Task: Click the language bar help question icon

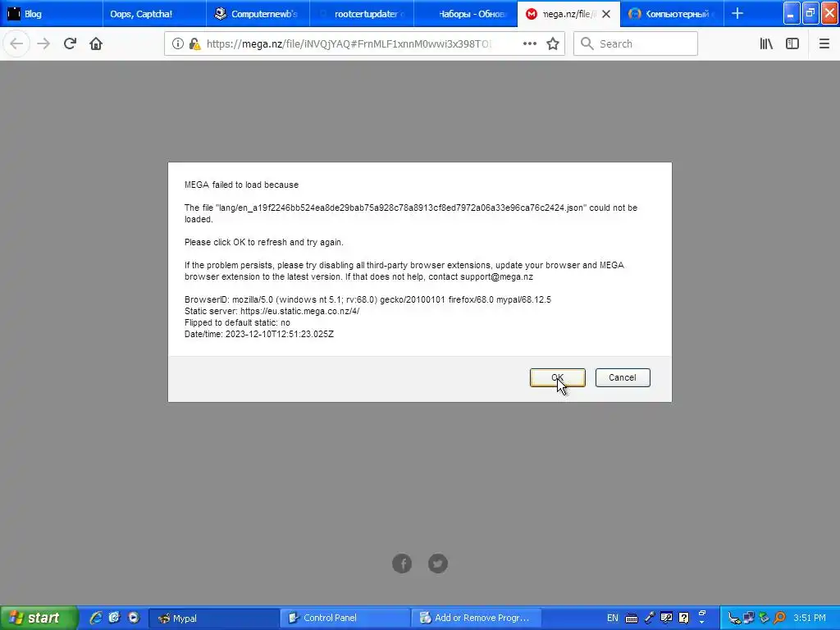Action: click(683, 619)
